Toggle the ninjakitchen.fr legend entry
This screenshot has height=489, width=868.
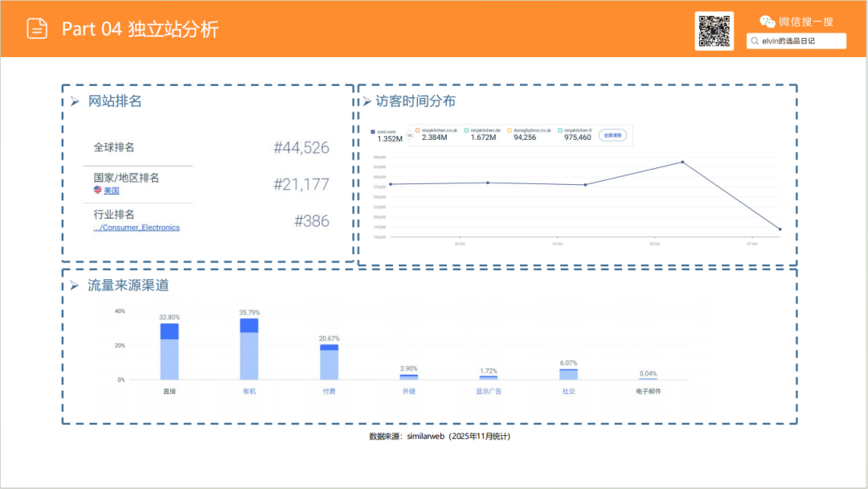point(559,130)
